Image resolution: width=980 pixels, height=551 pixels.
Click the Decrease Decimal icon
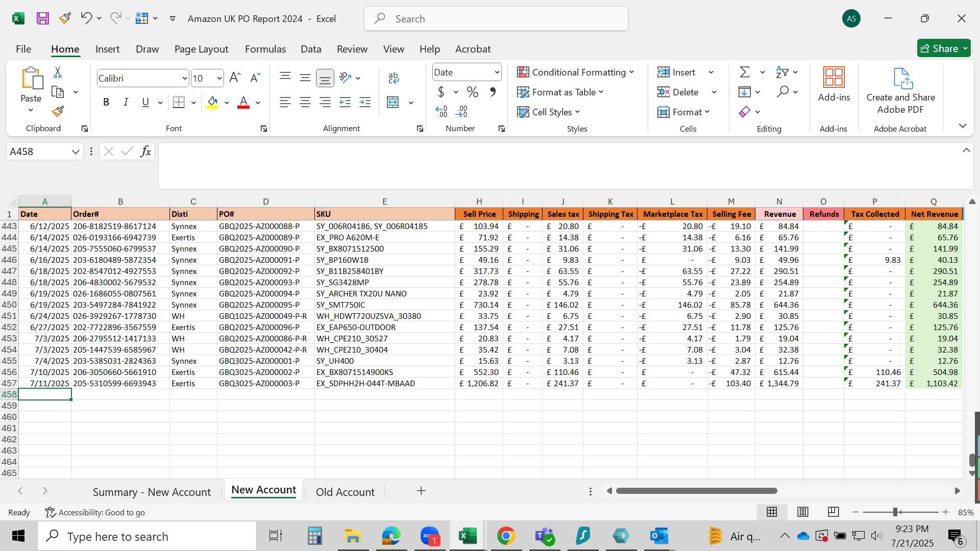pyautogui.click(x=461, y=111)
